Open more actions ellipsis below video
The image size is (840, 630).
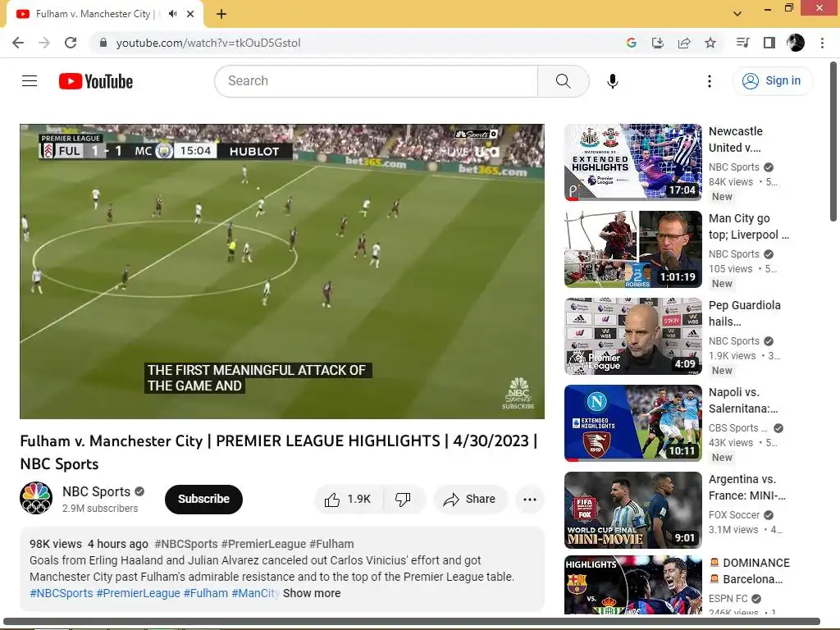pos(530,500)
